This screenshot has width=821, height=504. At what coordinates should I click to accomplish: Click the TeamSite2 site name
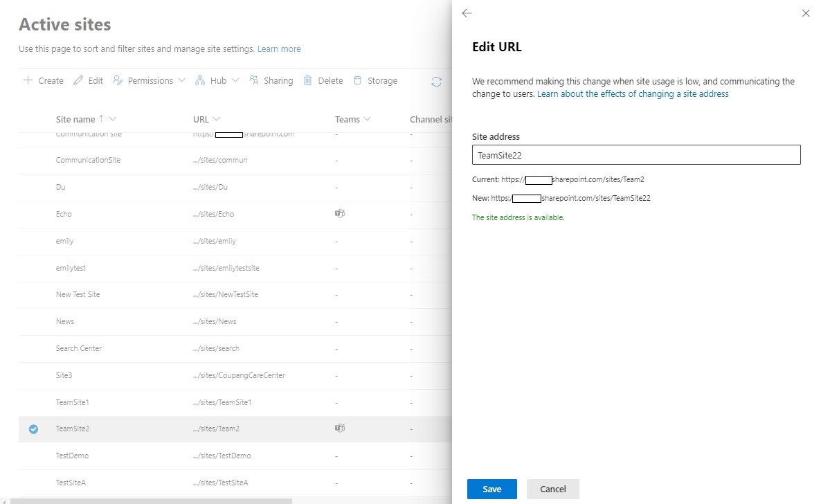pos(73,429)
